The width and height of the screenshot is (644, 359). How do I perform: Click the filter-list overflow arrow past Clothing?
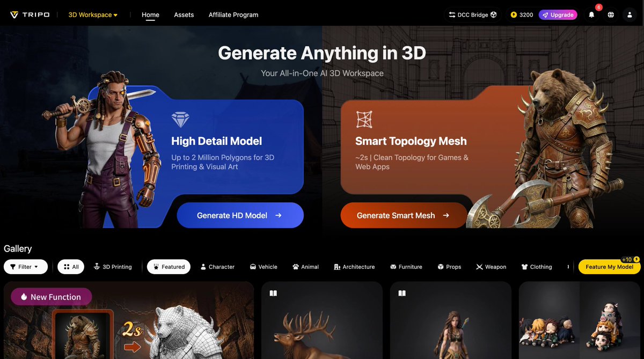(x=568, y=267)
